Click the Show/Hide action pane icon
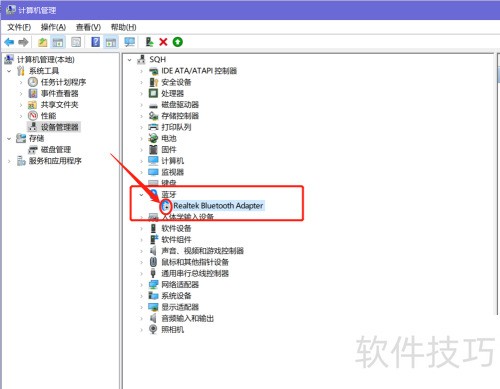The height and width of the screenshot is (389, 500). pos(111,42)
